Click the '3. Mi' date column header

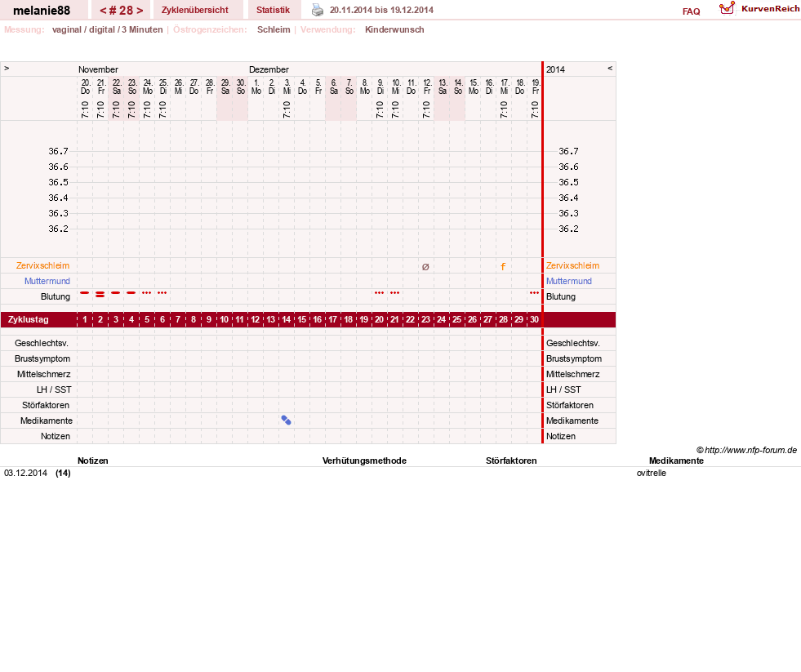pos(287,87)
